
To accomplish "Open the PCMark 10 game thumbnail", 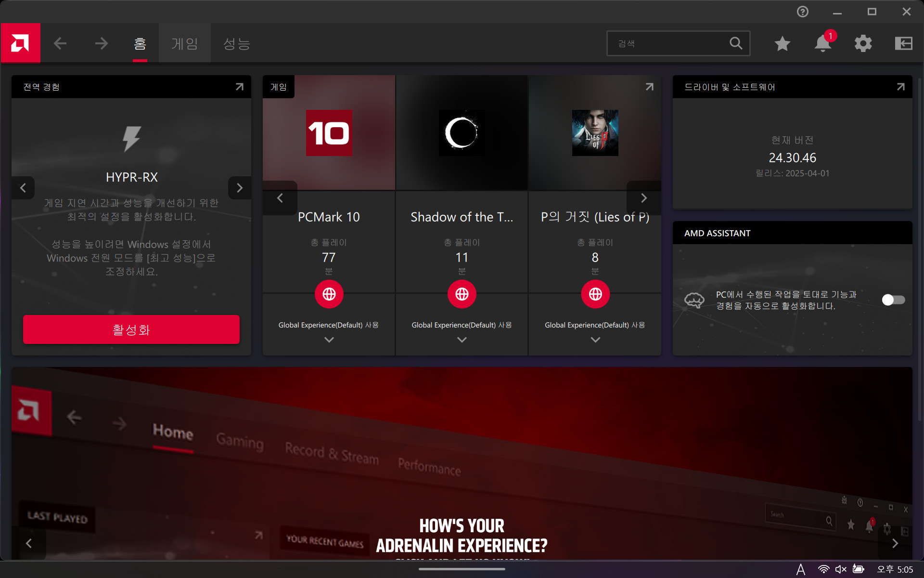I will click(x=329, y=133).
